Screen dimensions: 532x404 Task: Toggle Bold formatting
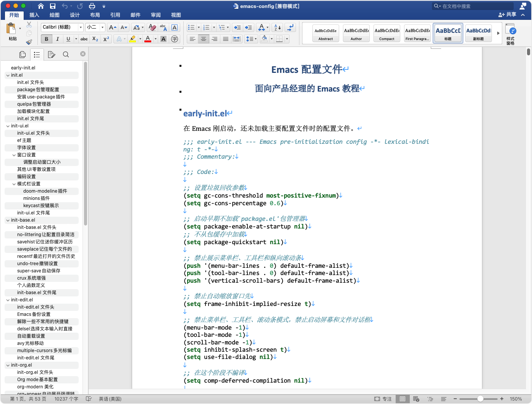click(x=47, y=39)
